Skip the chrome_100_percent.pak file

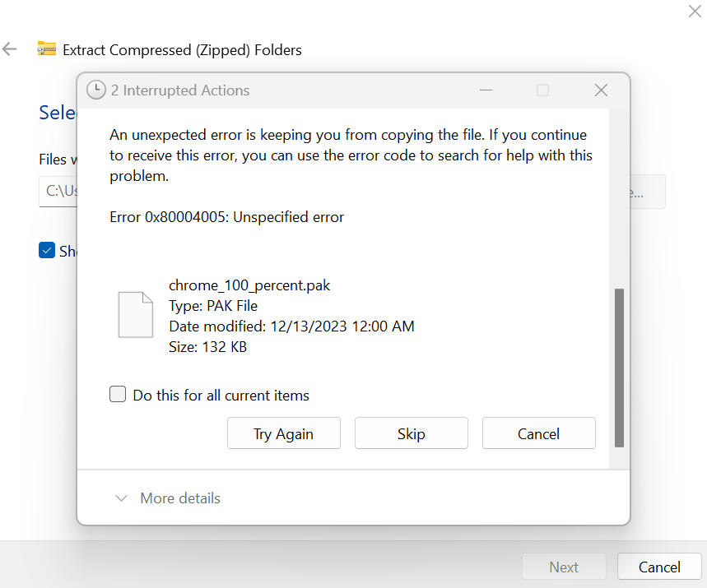(x=412, y=433)
